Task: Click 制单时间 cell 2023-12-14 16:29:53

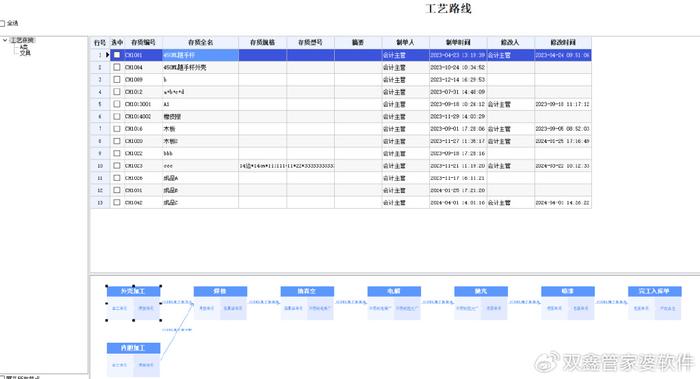Action: 458,79
